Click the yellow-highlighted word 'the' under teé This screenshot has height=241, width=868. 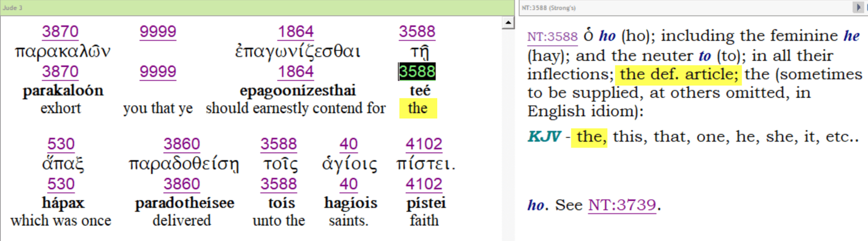(417, 109)
